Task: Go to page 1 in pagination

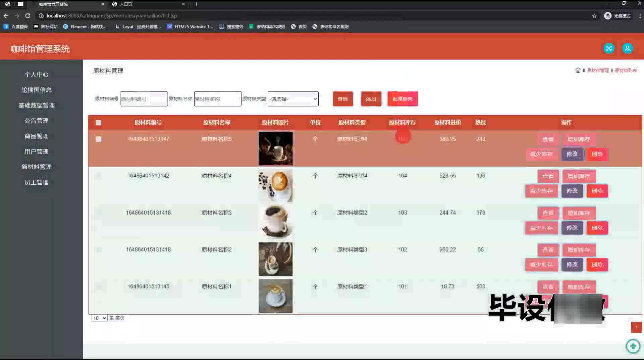Action: 636,327
